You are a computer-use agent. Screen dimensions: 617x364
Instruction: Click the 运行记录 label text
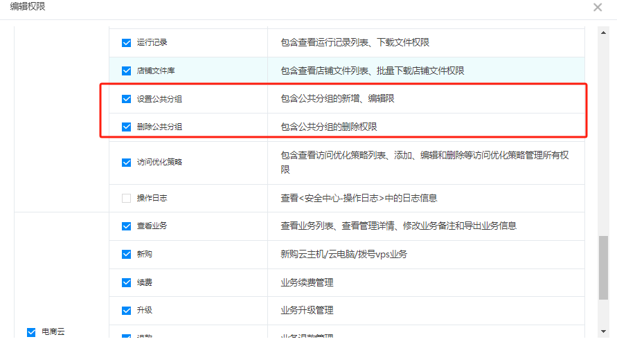(x=152, y=42)
